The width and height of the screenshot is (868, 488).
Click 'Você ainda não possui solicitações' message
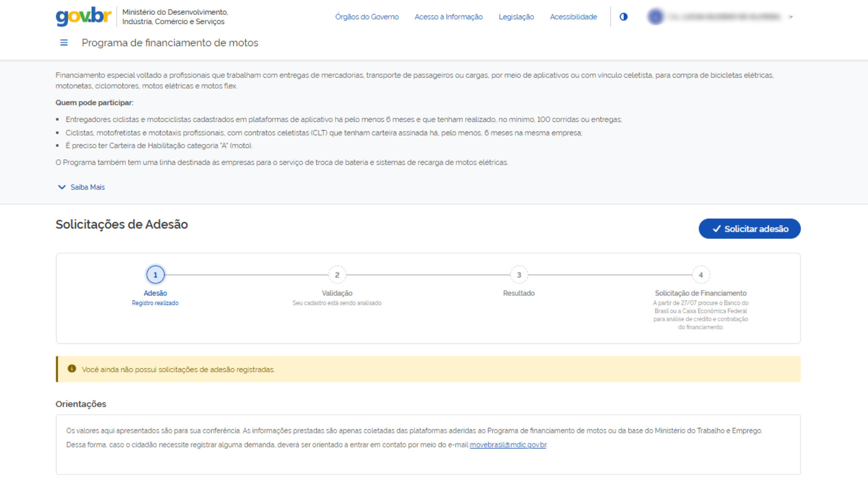[x=178, y=370]
